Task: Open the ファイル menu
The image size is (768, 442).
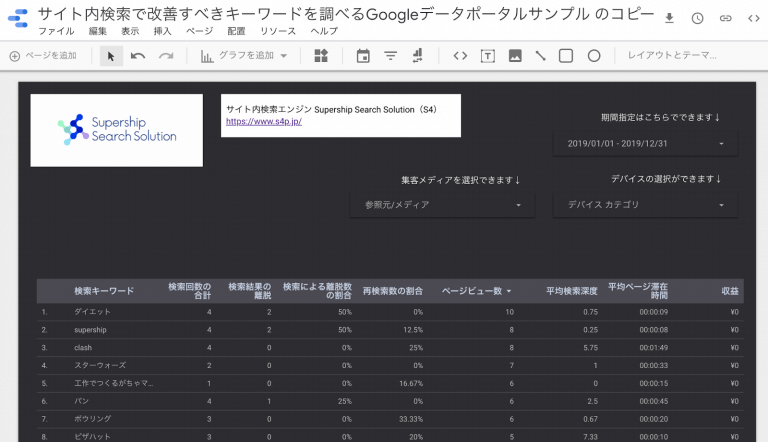Action: [x=56, y=31]
